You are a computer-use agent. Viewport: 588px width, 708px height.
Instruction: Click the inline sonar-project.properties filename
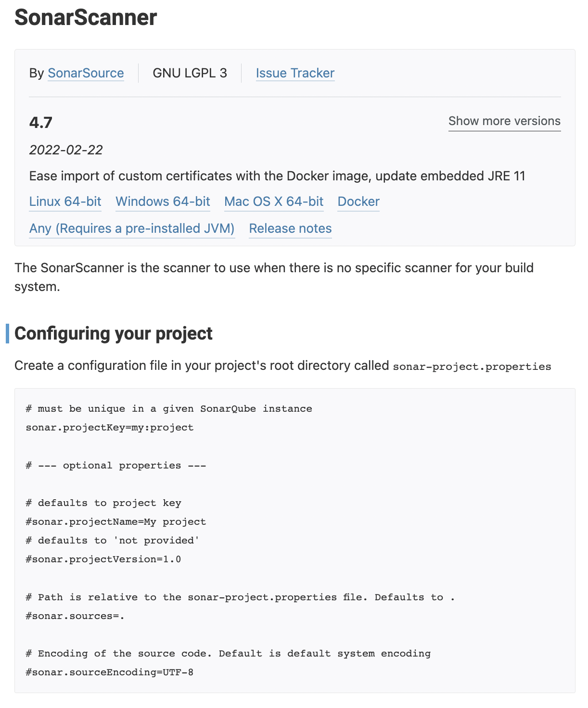472,367
